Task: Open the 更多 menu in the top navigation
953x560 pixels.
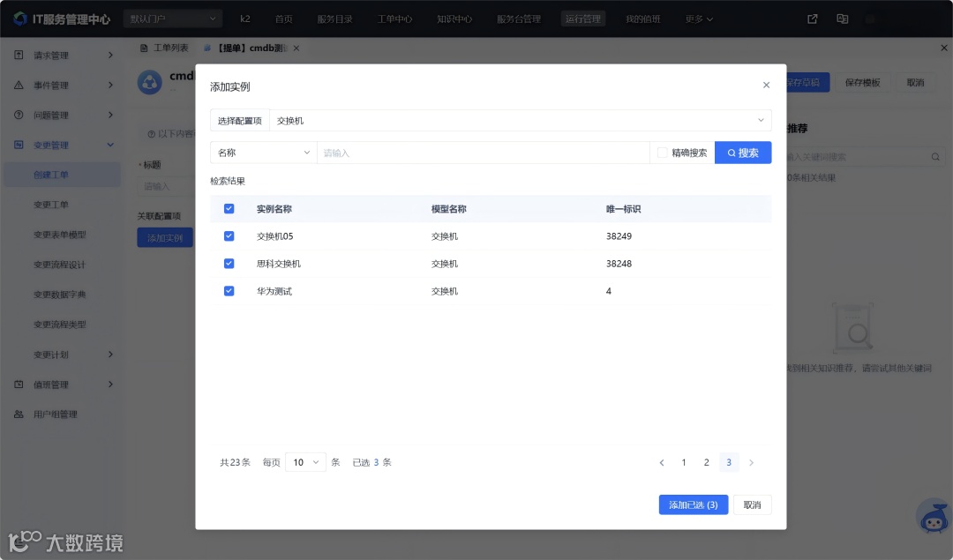Action: 699,19
